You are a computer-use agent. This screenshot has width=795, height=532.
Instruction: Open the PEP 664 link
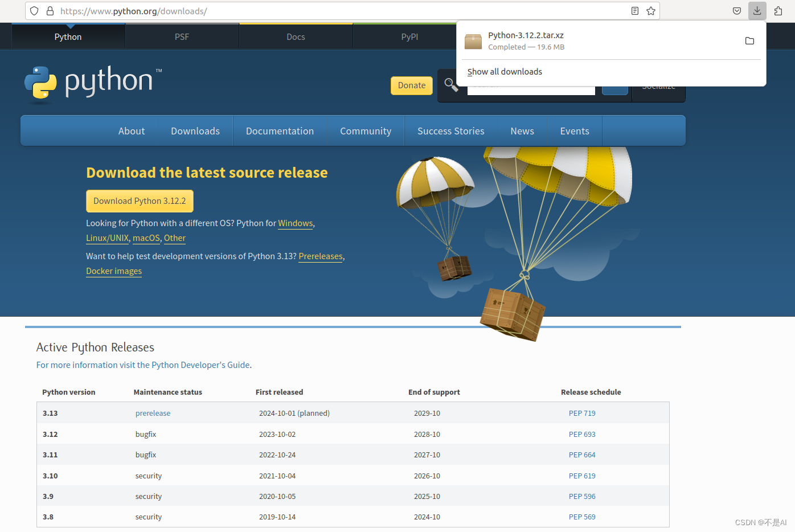[582, 455]
